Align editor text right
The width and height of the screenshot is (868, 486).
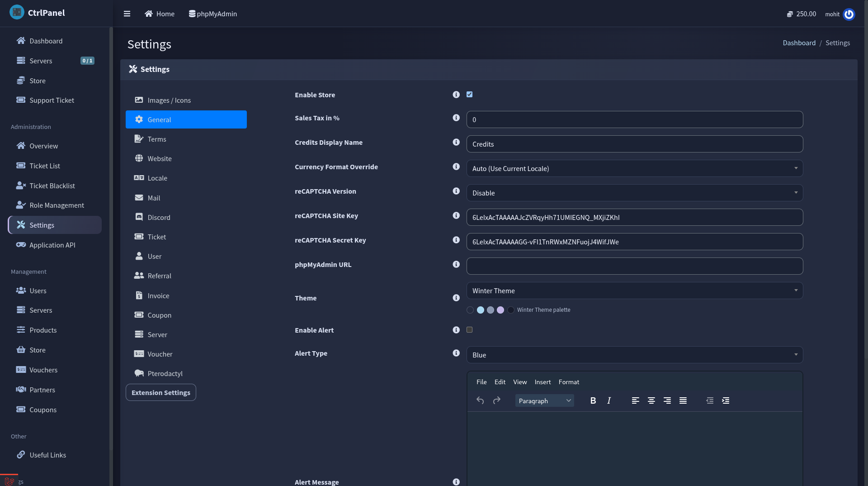(667, 400)
